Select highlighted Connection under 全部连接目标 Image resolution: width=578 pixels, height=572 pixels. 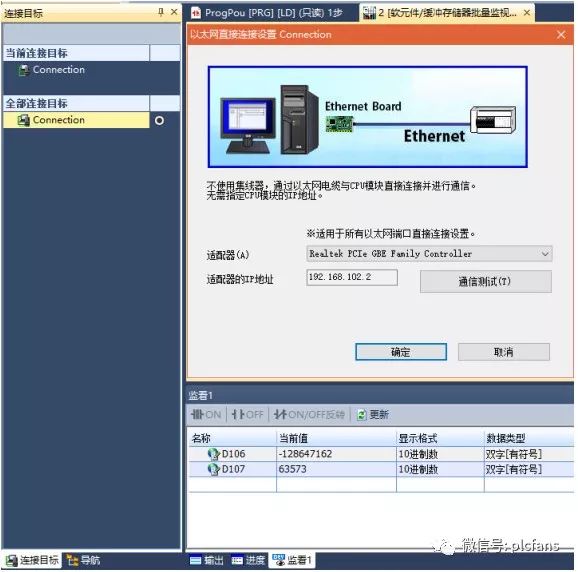76,120
